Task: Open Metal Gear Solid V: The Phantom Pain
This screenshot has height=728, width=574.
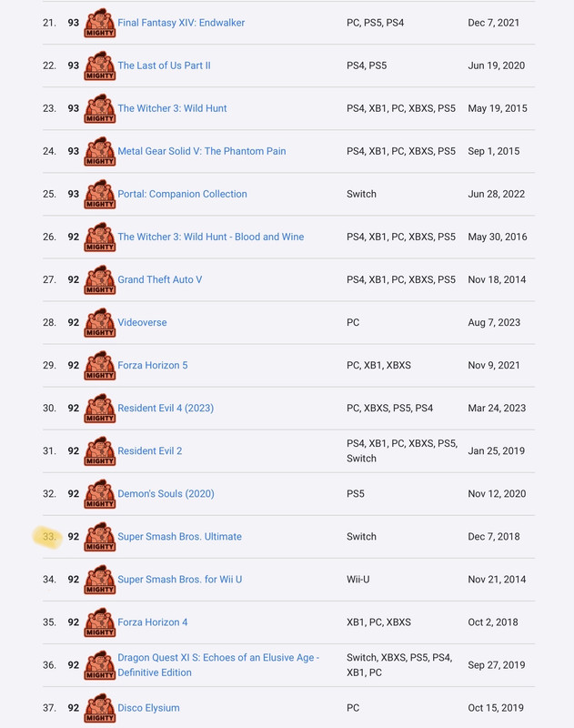Action: click(202, 151)
